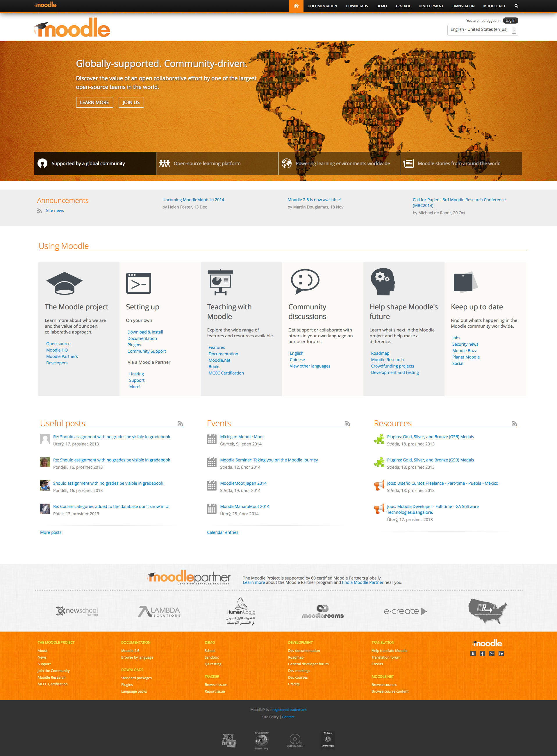Viewport: 557px width, 756px height.
Task: Open registered trademark link in footer
Action: tap(289, 710)
